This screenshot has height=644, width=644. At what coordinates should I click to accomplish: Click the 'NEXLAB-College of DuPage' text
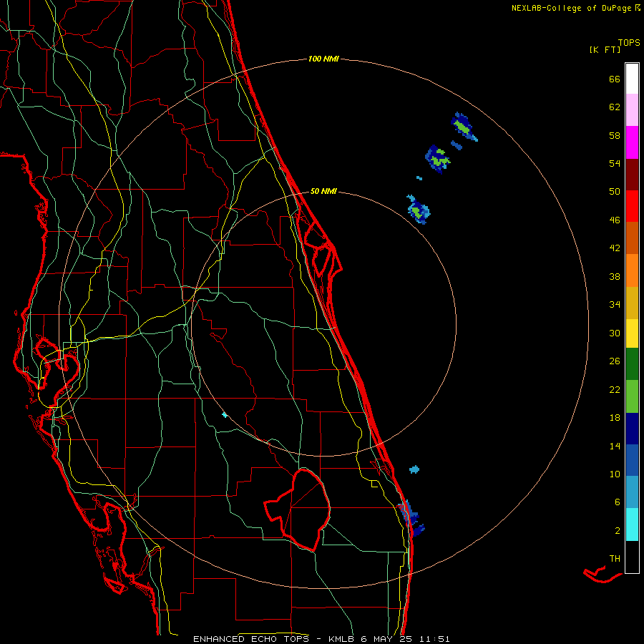[572, 8]
